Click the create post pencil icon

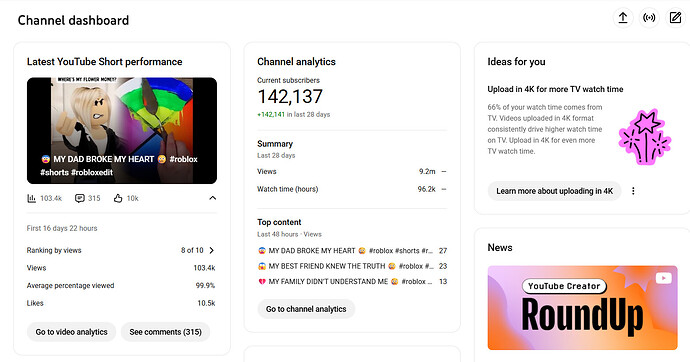[x=675, y=18]
